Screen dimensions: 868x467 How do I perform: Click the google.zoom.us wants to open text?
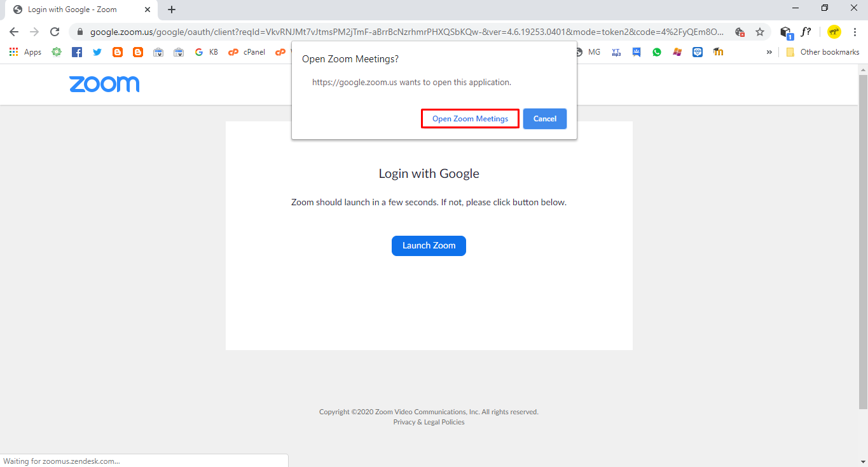pyautogui.click(x=411, y=83)
